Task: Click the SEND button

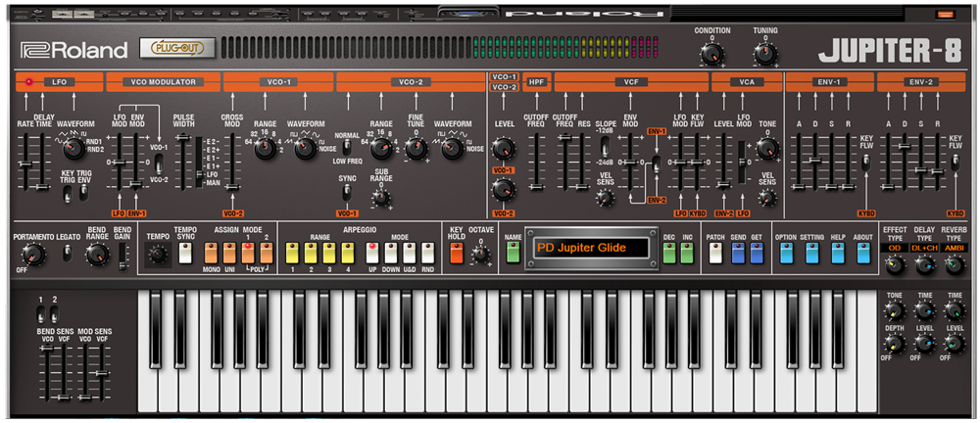Action: (738, 253)
